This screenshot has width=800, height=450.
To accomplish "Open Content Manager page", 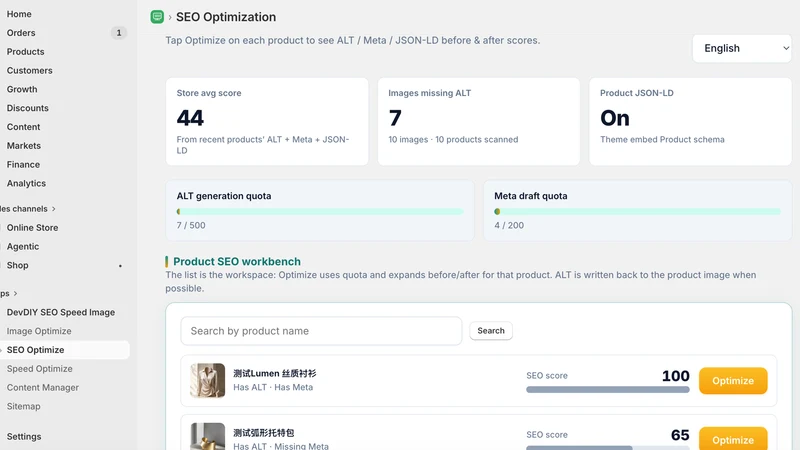I will click(42, 388).
